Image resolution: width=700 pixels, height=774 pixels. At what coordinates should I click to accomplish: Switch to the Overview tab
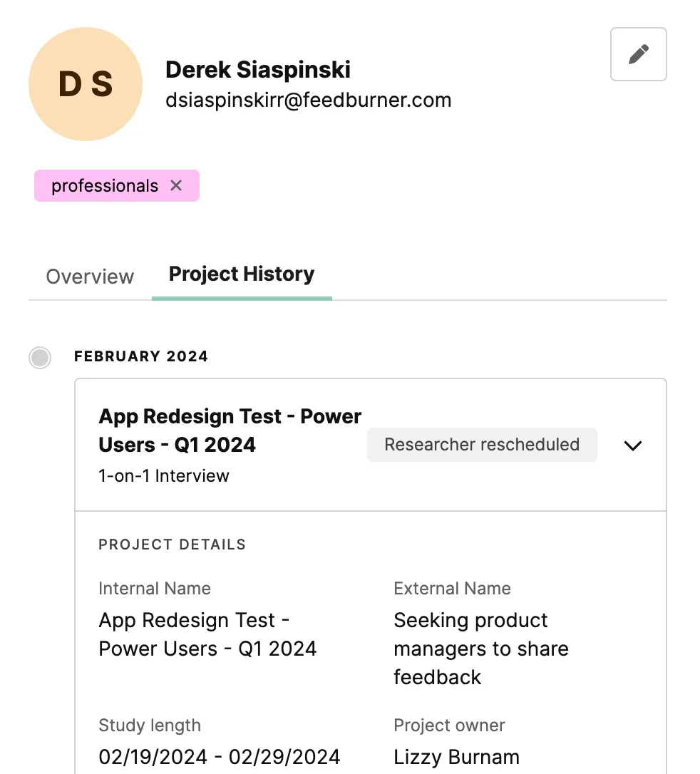point(90,277)
